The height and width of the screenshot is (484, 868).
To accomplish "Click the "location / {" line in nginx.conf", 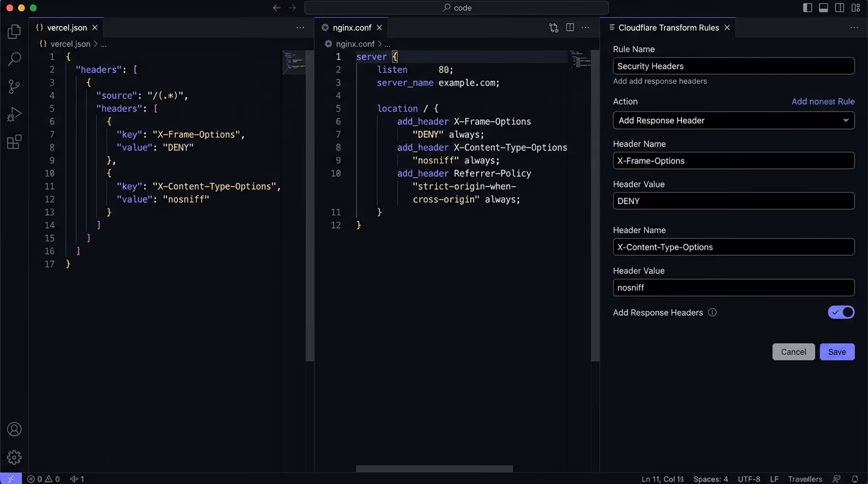I will click(408, 108).
